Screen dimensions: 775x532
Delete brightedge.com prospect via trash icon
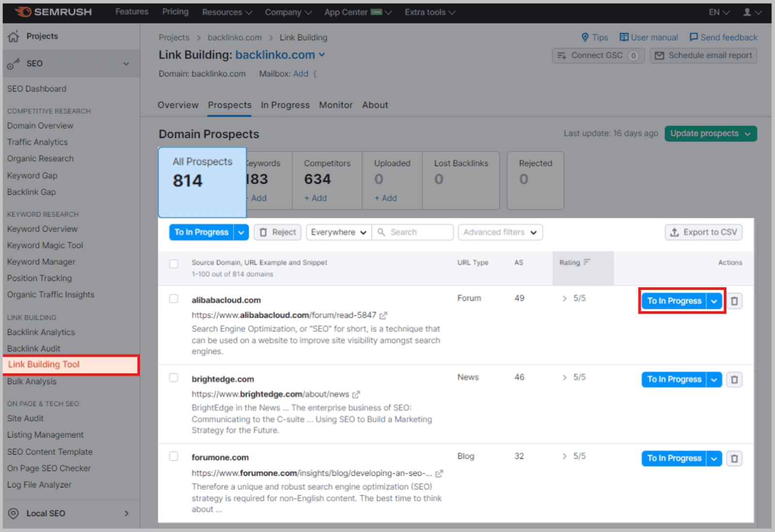[734, 379]
